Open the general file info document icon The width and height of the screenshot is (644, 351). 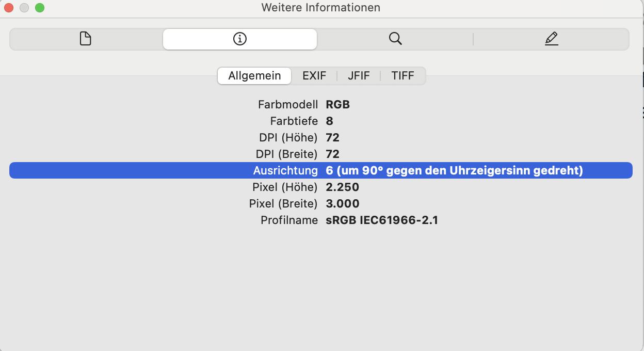[x=86, y=39]
